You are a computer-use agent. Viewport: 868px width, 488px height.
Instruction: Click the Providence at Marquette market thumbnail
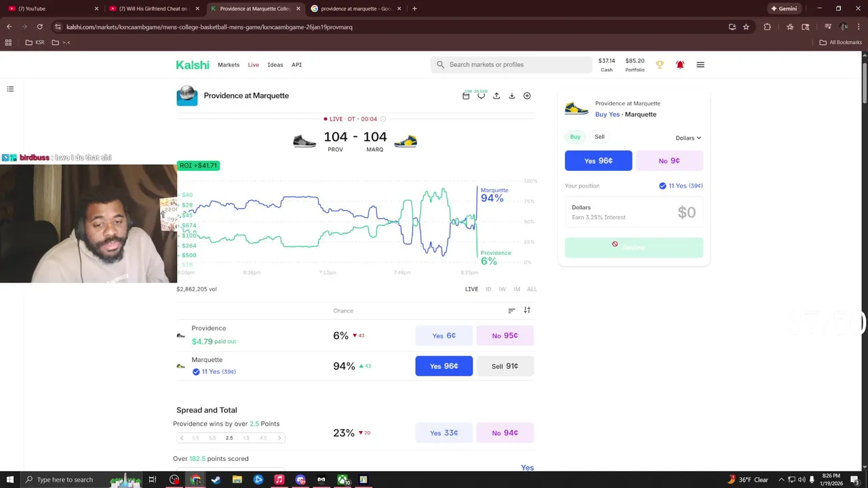pos(187,96)
